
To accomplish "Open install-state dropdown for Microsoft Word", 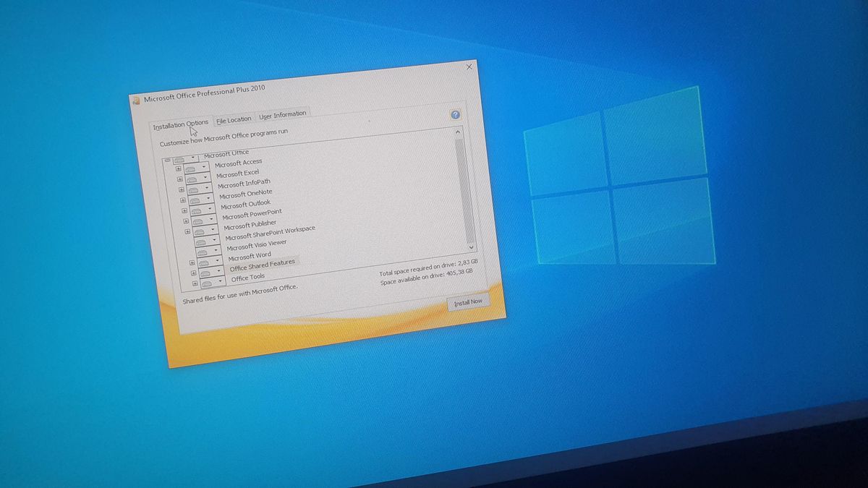I will [210, 260].
